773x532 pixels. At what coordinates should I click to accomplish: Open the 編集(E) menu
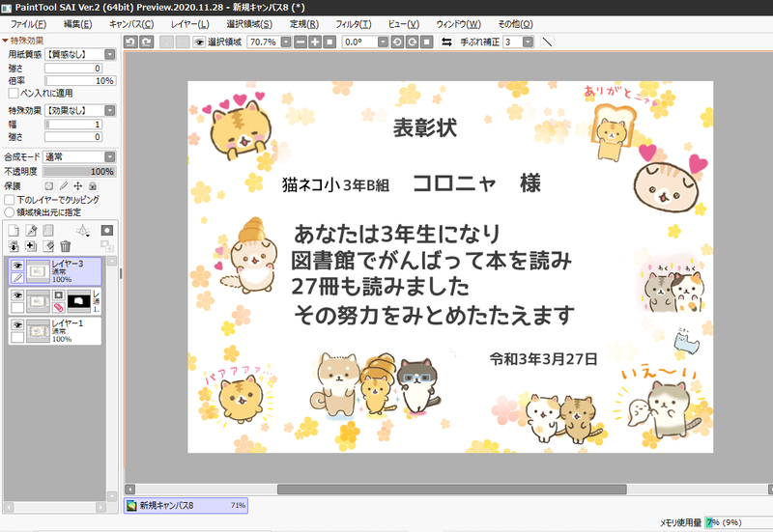[x=78, y=24]
